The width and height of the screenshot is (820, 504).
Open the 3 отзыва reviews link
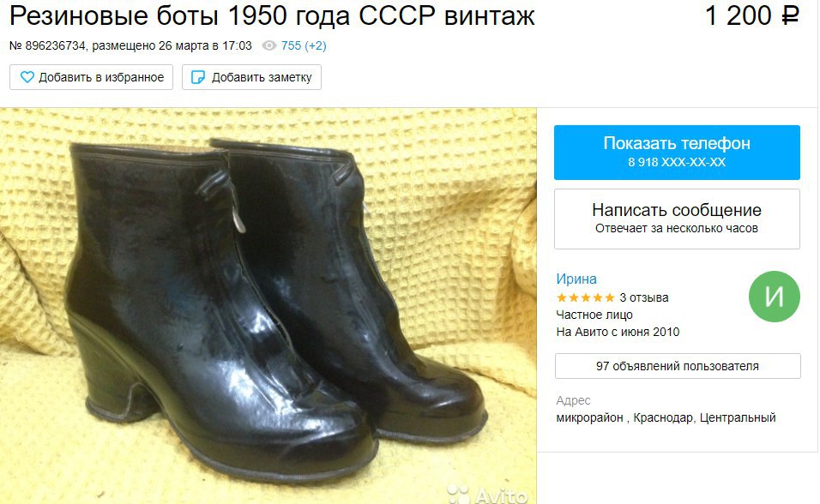pos(644,297)
